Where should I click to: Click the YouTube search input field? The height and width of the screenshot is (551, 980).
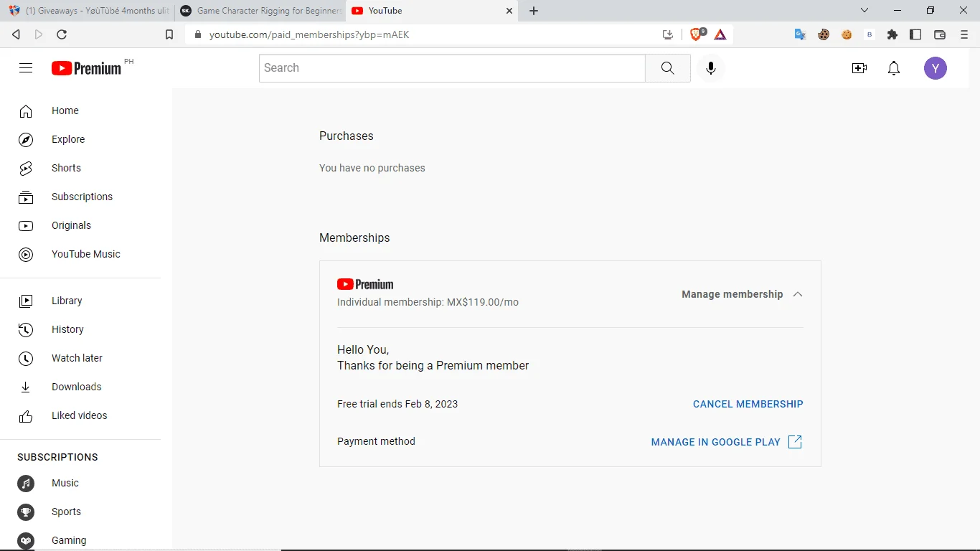pyautogui.click(x=452, y=68)
